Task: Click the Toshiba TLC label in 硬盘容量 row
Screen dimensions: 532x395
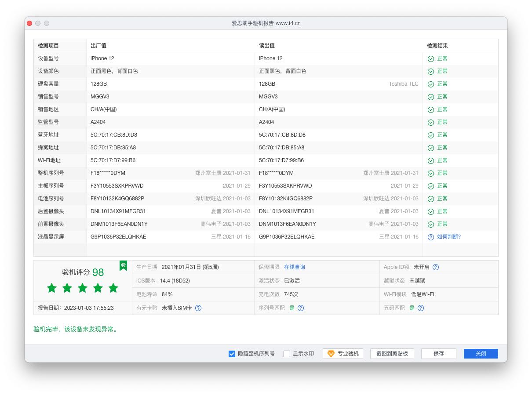Action: pos(404,84)
